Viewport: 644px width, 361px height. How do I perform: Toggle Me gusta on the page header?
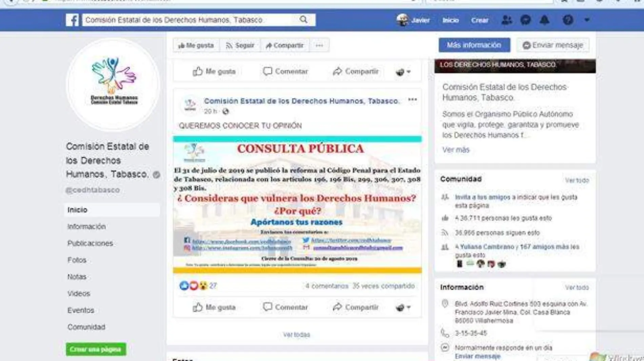pos(196,45)
